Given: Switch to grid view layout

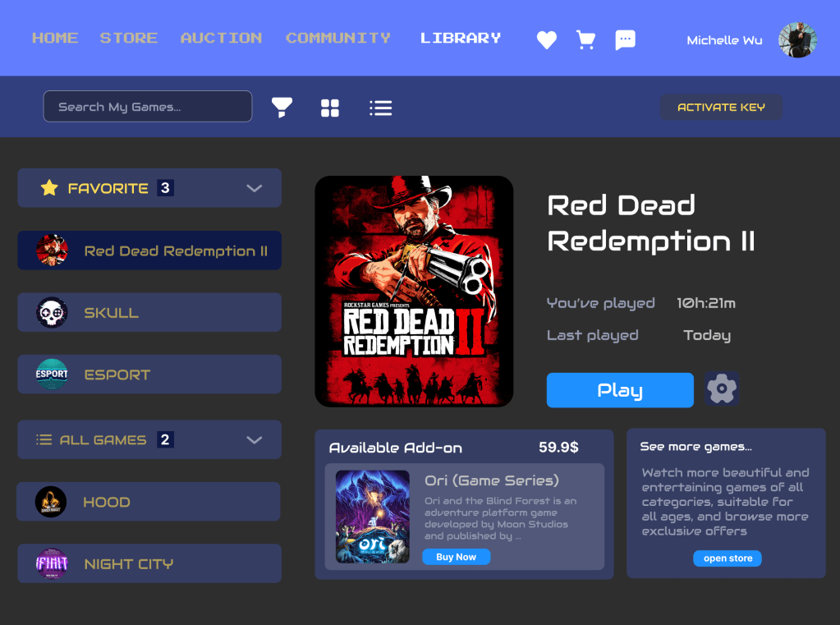Looking at the screenshot, I should 329,107.
